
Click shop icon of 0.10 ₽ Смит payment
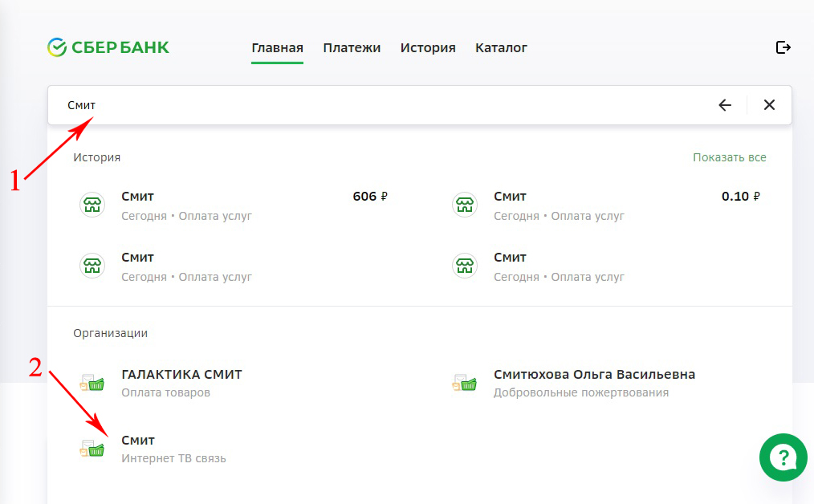(465, 205)
